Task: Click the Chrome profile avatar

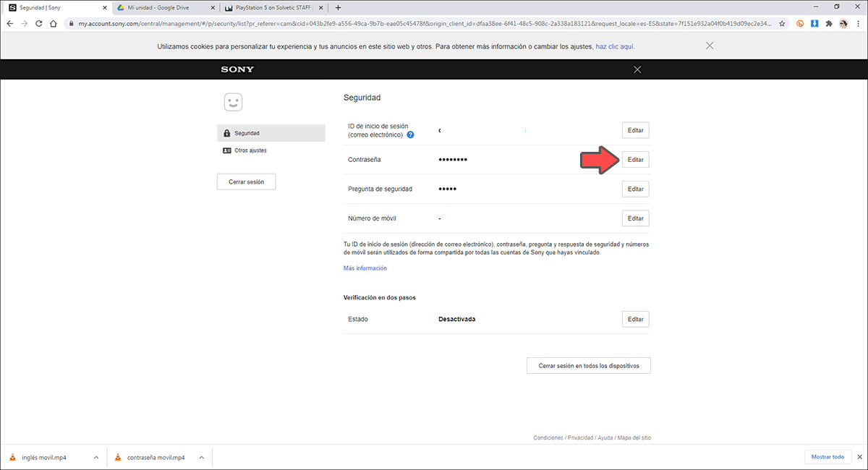Action: [x=843, y=23]
